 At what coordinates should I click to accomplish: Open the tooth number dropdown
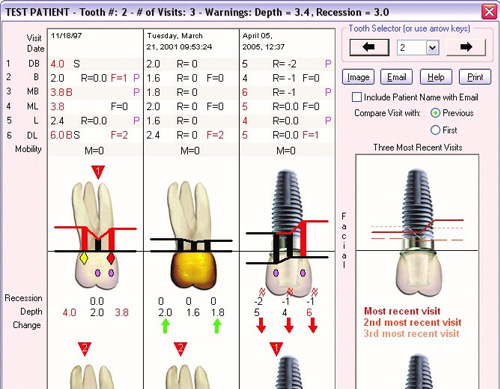pos(433,48)
